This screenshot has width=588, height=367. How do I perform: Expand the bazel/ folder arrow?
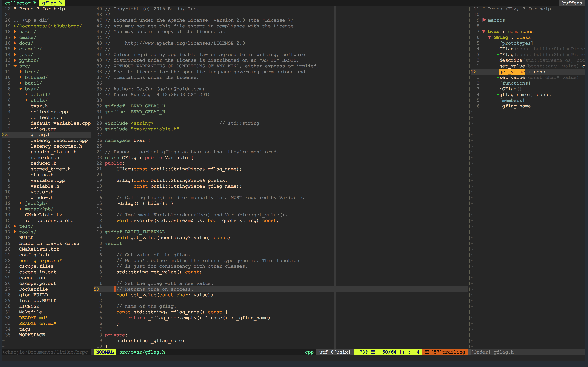15,31
